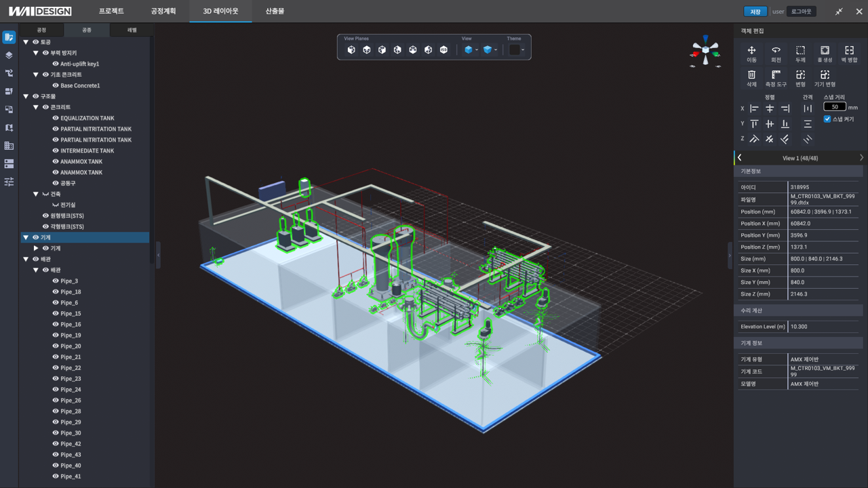
Task: Align objects bottom on Y axis
Action: 785,124
